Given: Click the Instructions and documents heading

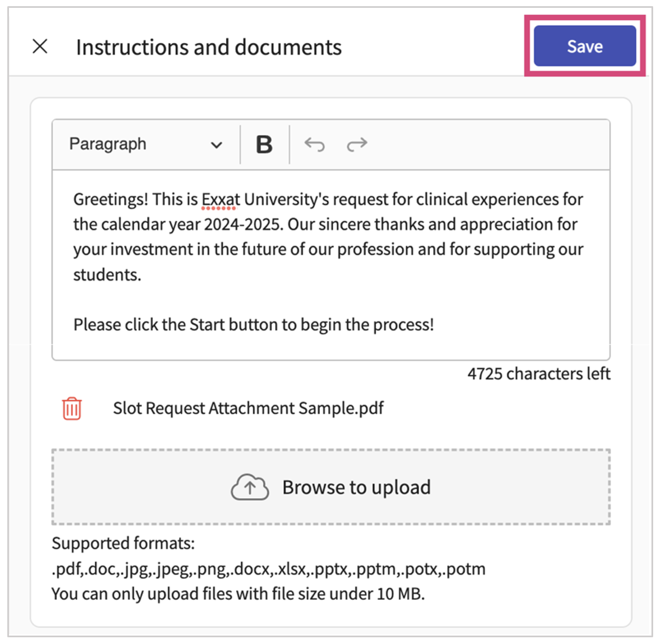Looking at the screenshot, I should [209, 47].
